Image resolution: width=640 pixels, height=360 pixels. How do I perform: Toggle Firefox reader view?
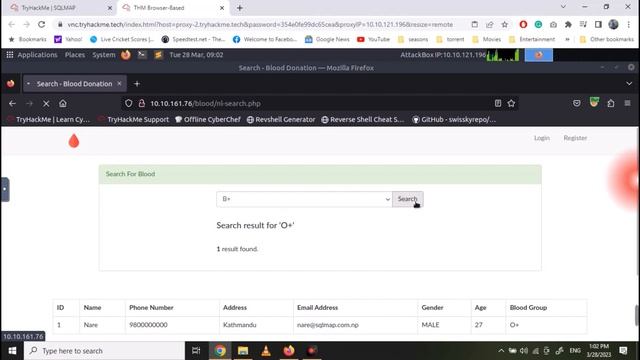click(x=498, y=104)
